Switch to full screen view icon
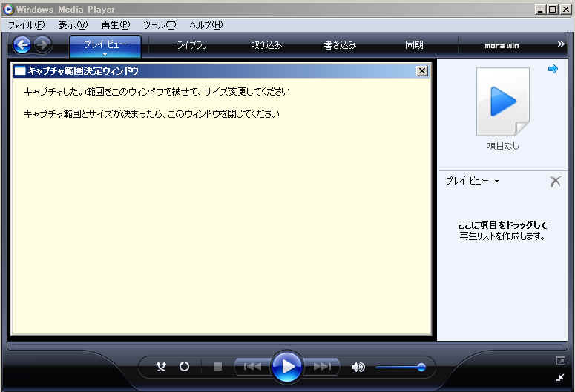The height and width of the screenshot is (392, 575). (560, 361)
